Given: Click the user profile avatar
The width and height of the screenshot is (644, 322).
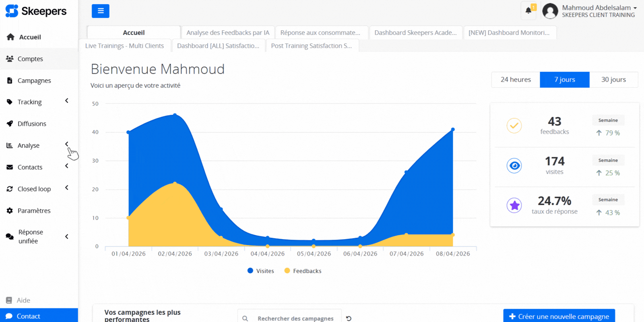Looking at the screenshot, I should (550, 11).
